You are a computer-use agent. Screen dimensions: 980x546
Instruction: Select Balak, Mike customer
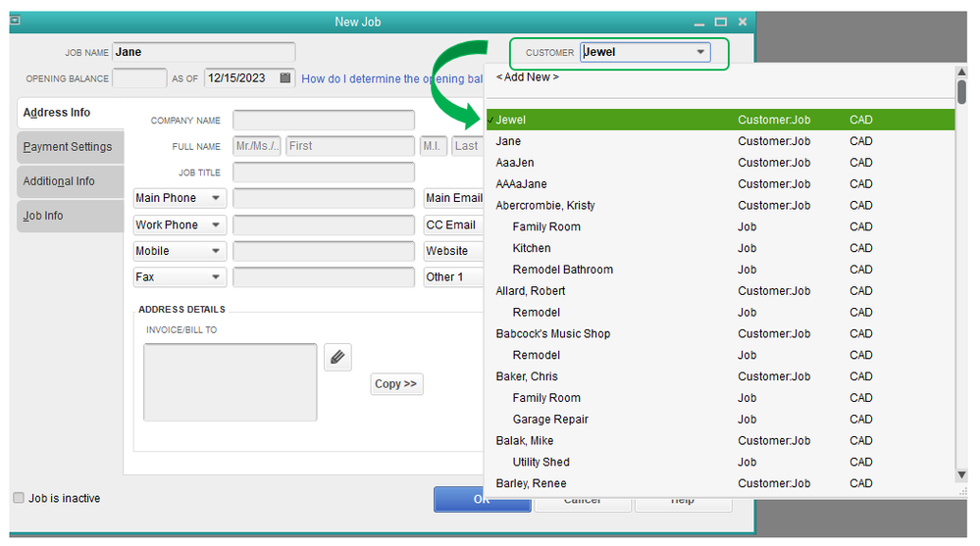click(721, 441)
